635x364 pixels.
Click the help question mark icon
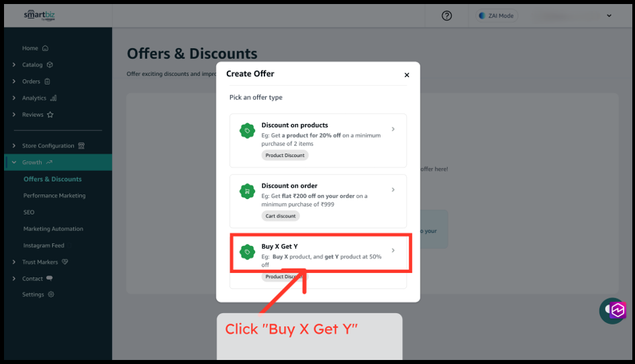(446, 16)
